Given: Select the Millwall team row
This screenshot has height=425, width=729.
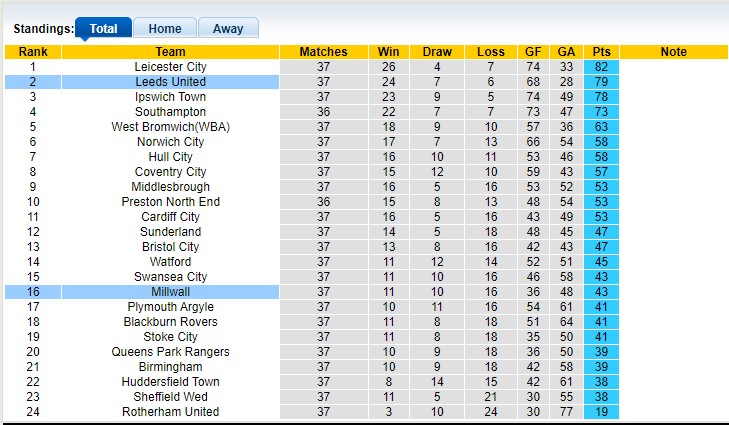Looking at the screenshot, I should tap(170, 292).
